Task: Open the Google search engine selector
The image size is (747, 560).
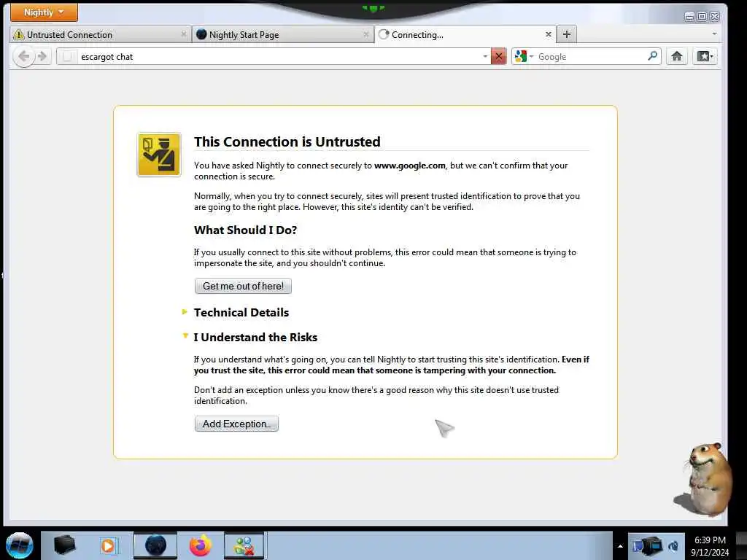Action: tap(524, 57)
